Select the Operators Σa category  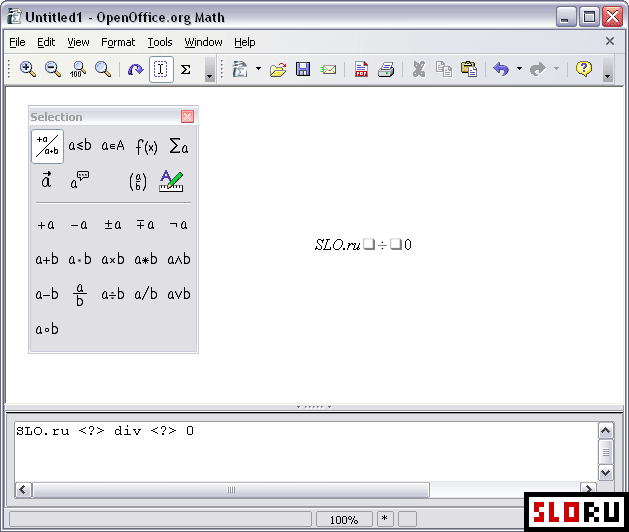tap(179, 146)
